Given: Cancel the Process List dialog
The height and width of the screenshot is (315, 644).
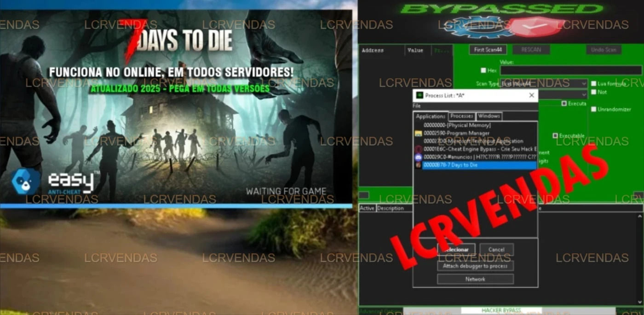Looking at the screenshot, I should click(x=496, y=250).
